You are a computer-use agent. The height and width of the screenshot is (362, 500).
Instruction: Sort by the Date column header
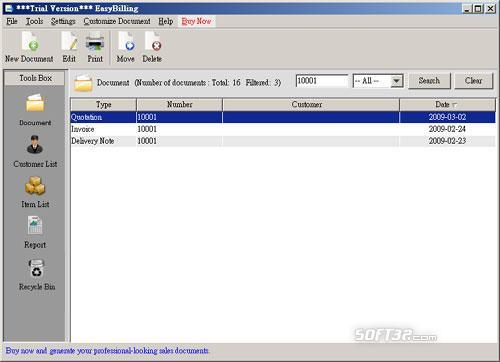coord(447,104)
